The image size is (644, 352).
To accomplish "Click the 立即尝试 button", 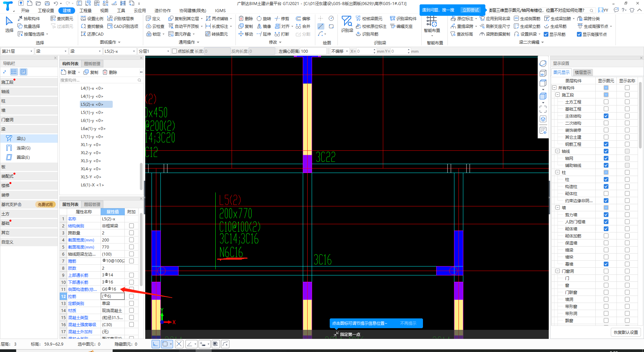I will (470, 10).
